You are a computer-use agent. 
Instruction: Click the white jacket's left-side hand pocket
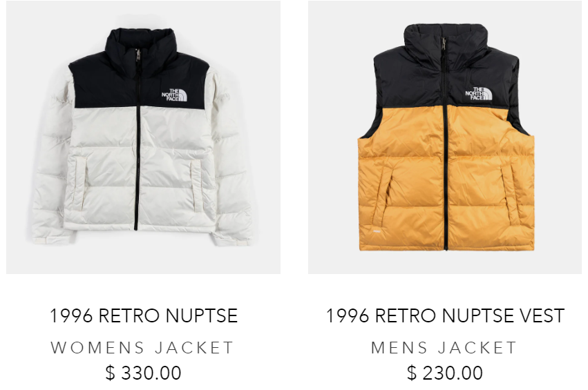click(x=79, y=183)
